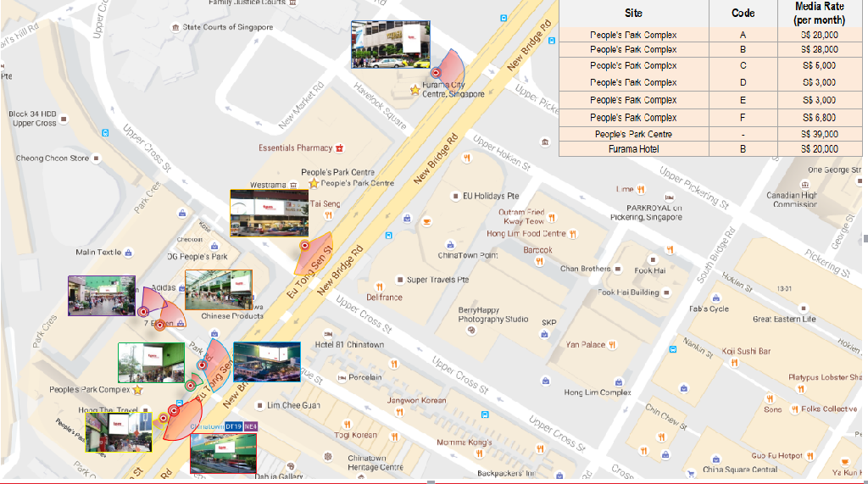
Task: Click the NE4 station badge
Action: (251, 426)
